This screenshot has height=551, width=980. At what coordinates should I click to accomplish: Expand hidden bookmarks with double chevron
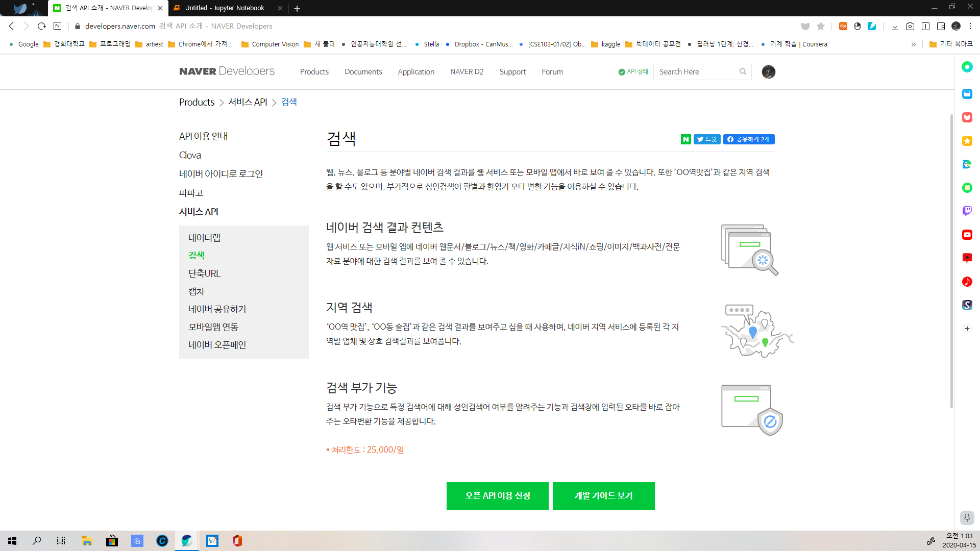click(x=913, y=44)
